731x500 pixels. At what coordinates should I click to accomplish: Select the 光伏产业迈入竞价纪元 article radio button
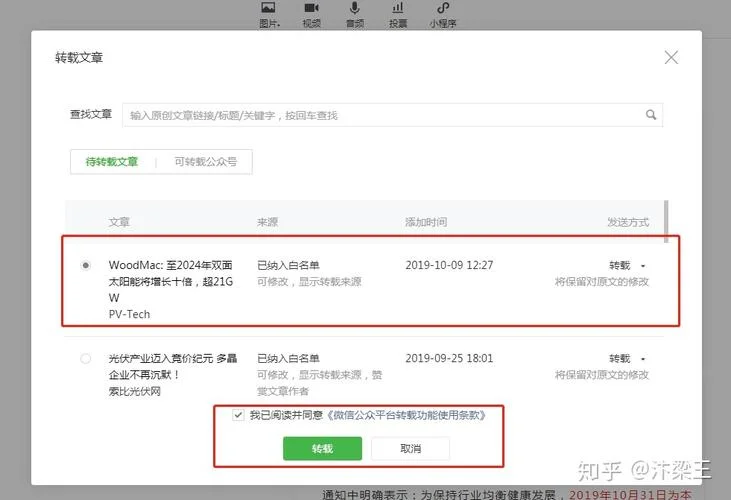click(x=85, y=358)
